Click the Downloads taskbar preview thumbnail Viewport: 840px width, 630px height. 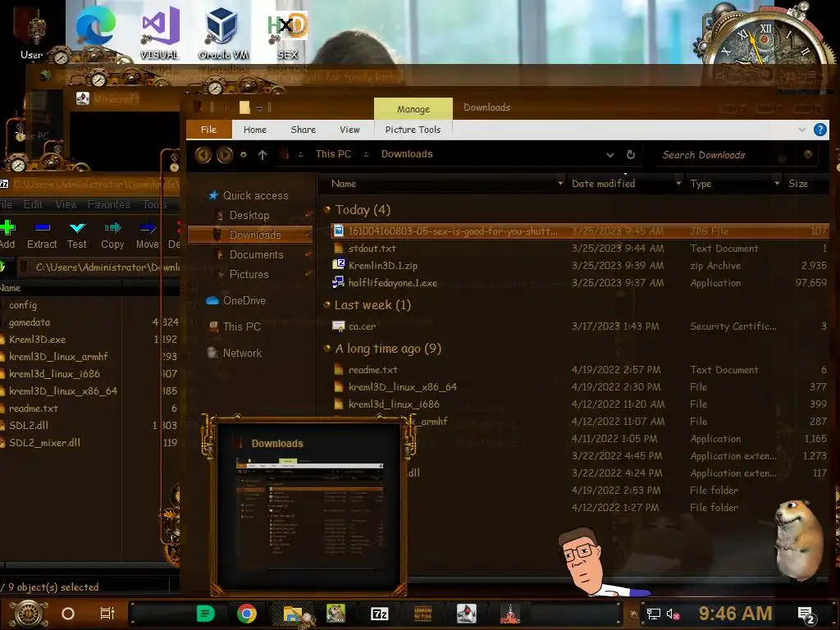(x=309, y=506)
